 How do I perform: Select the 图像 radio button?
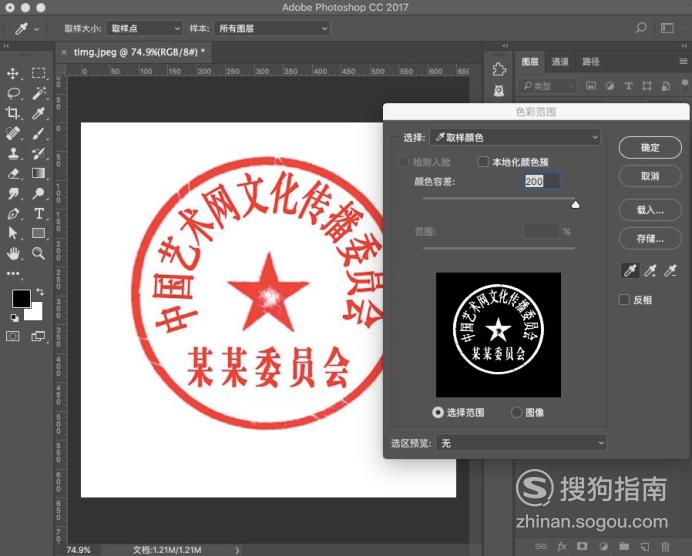[516, 413]
